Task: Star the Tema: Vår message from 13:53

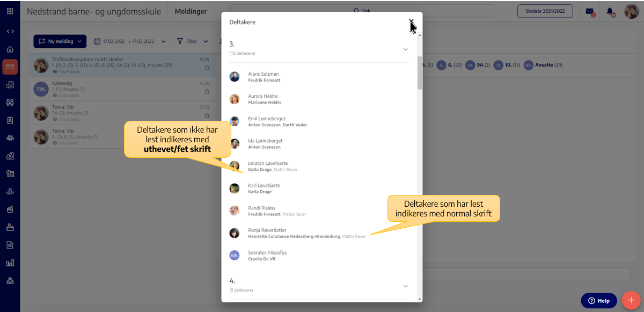Action: pyautogui.click(x=207, y=115)
